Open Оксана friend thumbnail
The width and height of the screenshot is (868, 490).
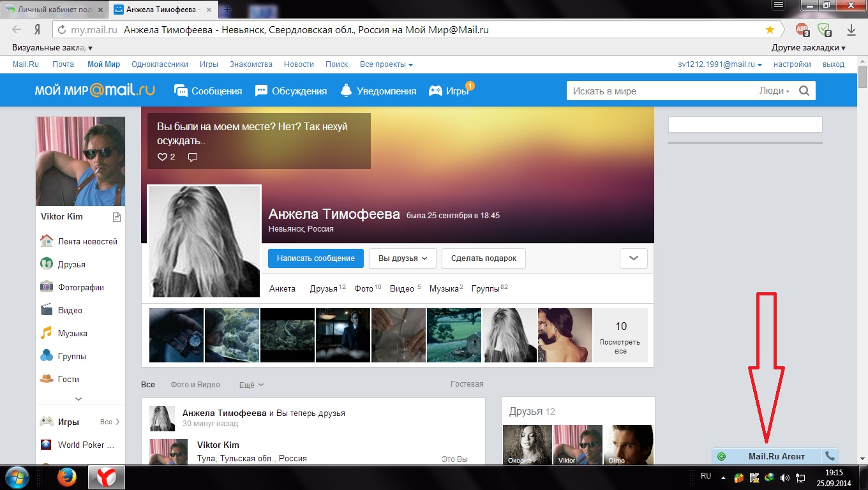[527, 445]
